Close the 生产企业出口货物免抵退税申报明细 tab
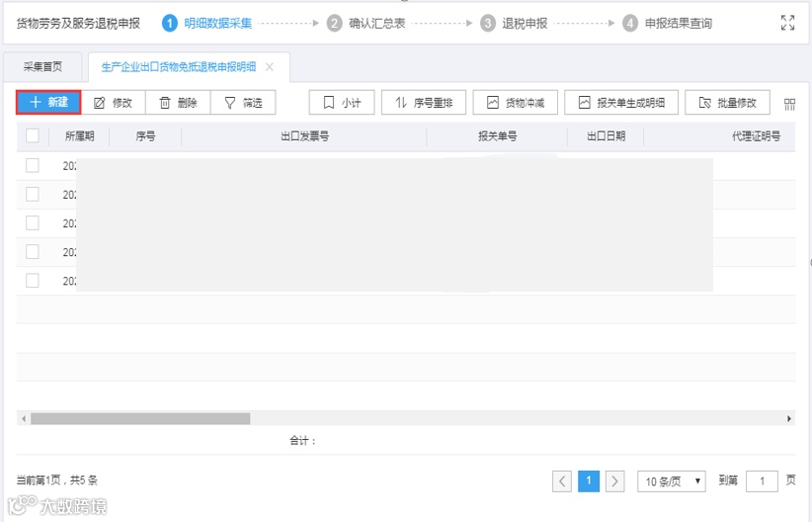This screenshot has width=812, height=522. point(270,67)
